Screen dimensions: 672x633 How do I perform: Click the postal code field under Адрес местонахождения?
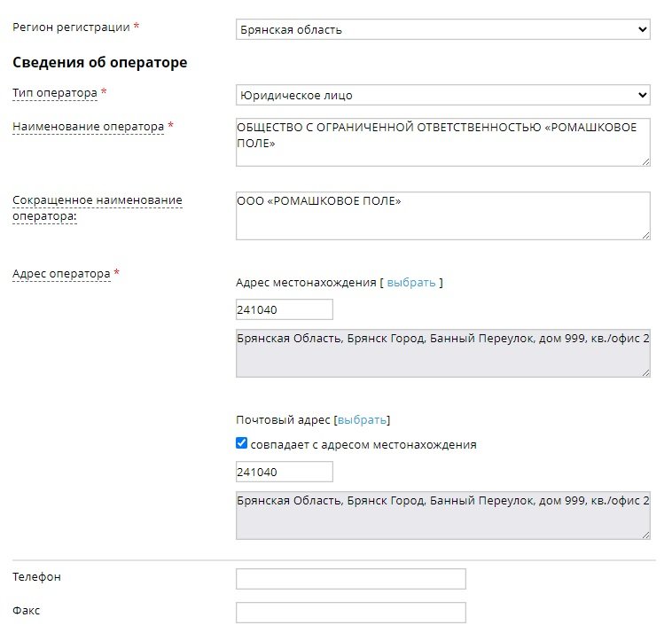pyautogui.click(x=284, y=309)
